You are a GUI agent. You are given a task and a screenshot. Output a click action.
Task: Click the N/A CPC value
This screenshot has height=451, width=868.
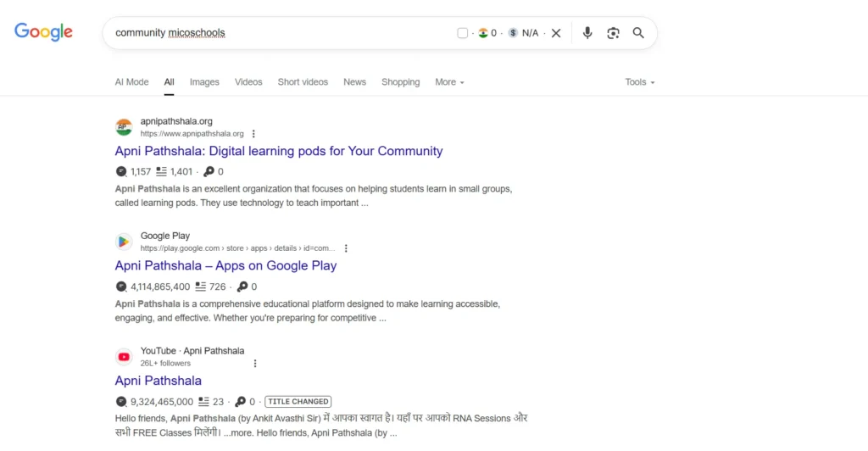[x=531, y=33]
